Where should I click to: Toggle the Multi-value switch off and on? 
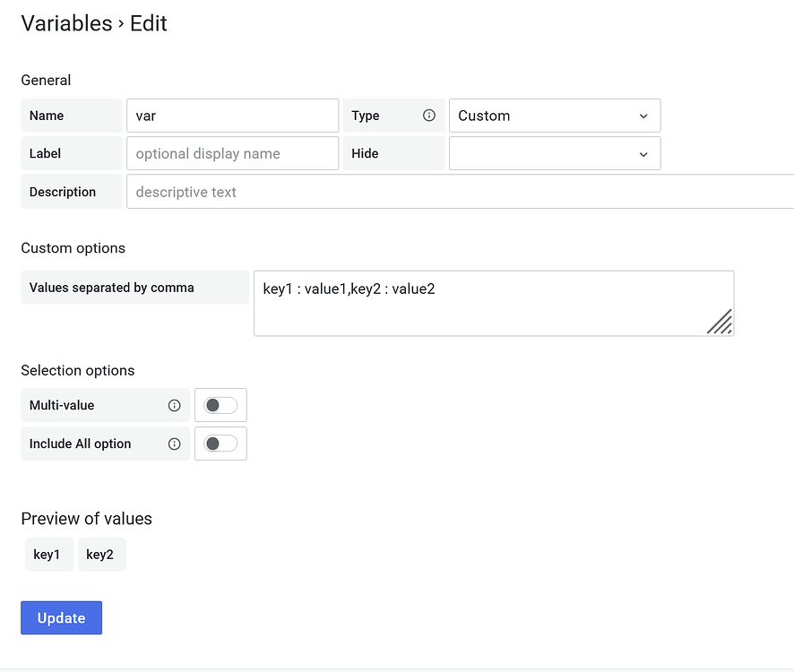[220, 405]
